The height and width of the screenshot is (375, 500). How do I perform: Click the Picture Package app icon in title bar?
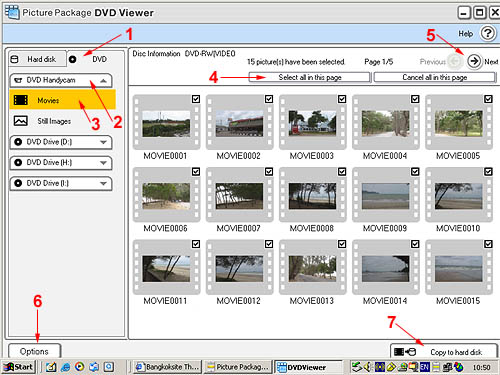[x=12, y=12]
